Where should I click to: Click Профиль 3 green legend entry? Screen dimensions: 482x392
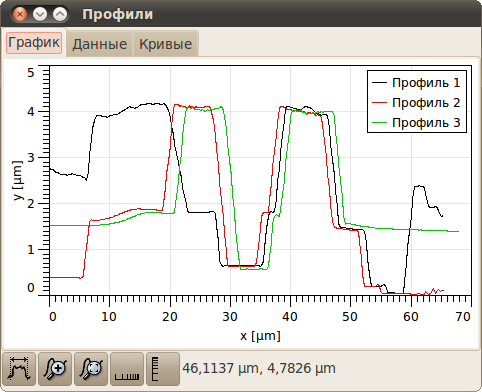(417, 123)
